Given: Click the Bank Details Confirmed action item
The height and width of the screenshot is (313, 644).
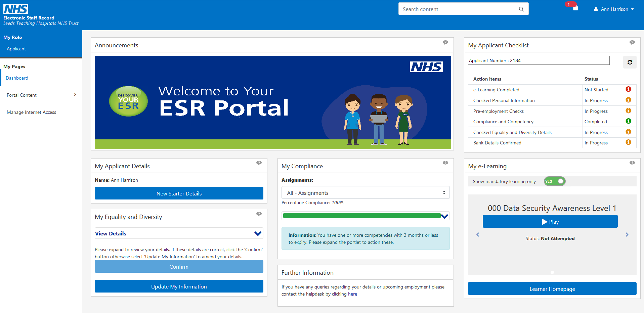Looking at the screenshot, I should [x=497, y=143].
